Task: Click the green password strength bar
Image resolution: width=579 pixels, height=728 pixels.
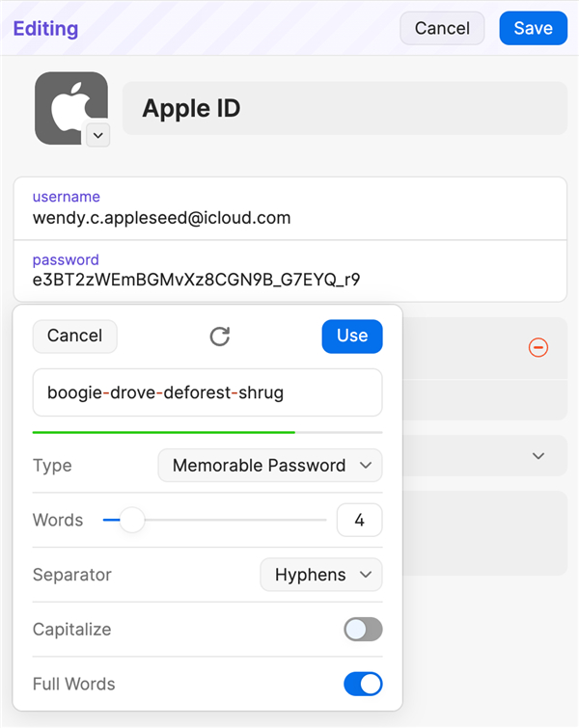Action: [x=164, y=432]
